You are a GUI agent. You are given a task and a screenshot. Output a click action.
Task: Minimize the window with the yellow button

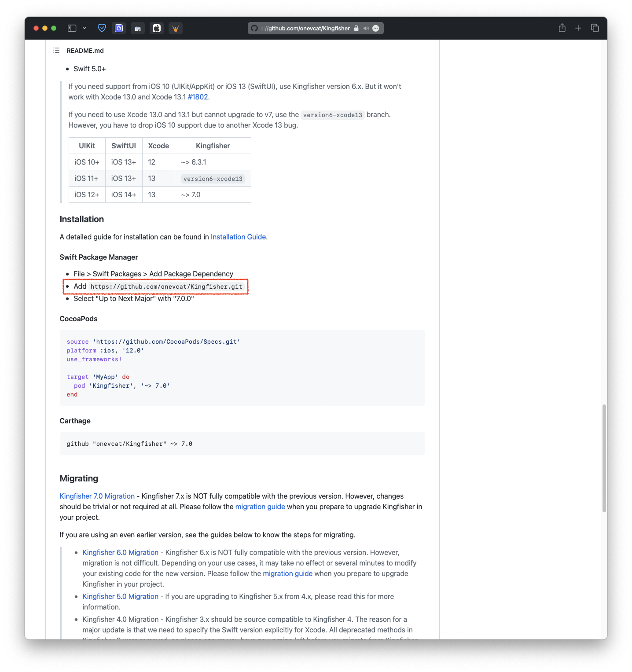45,28
